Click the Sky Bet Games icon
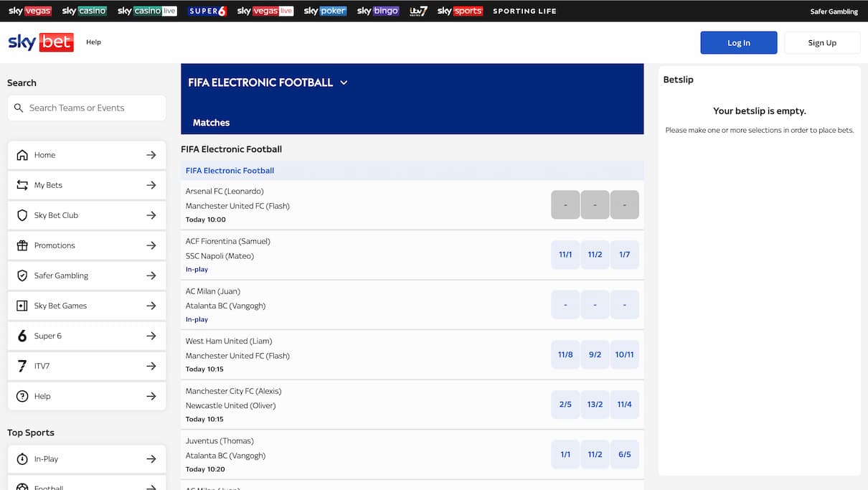Viewport: 868px width, 490px height. (22, 306)
